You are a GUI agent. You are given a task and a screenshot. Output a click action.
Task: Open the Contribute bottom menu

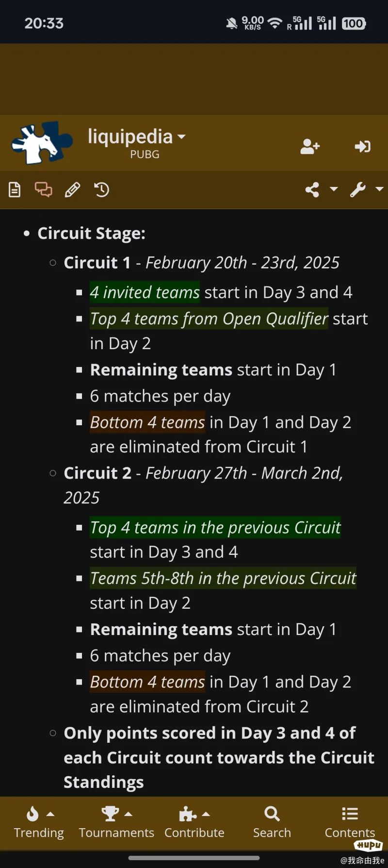tap(194, 823)
